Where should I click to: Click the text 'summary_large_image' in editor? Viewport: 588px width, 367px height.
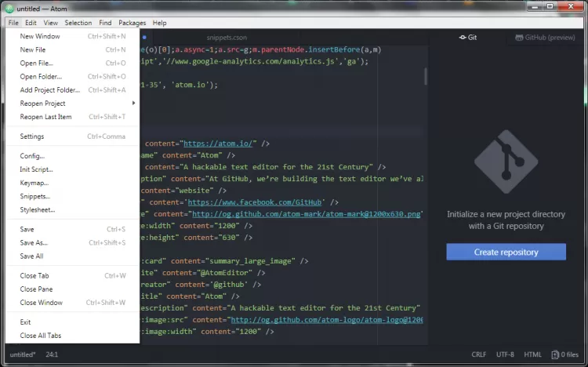[252, 261]
